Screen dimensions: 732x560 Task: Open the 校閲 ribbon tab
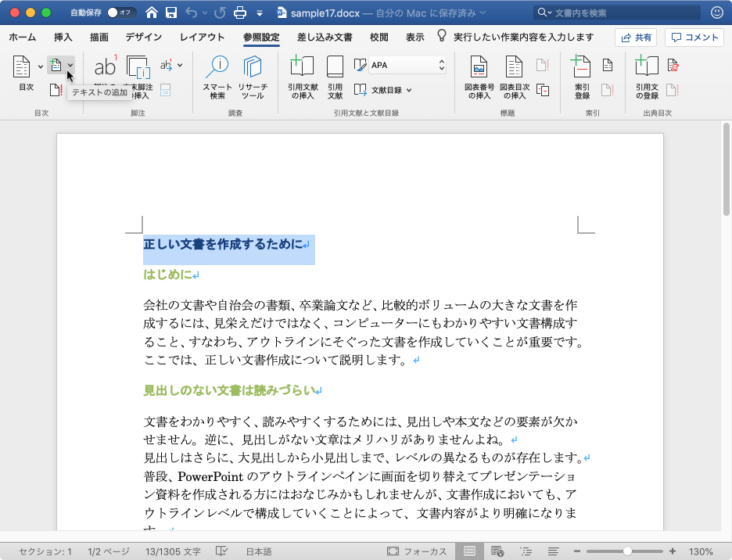click(x=379, y=37)
